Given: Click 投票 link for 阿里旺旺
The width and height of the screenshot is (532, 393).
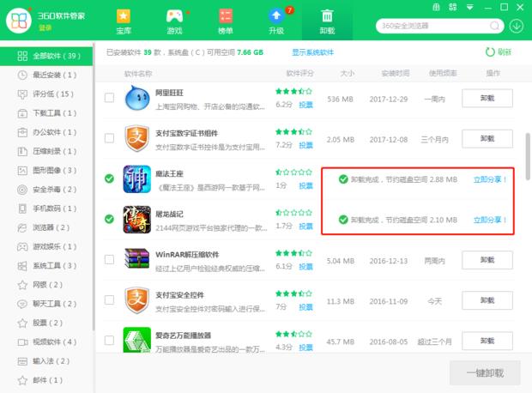Looking at the screenshot, I should coord(305,105).
